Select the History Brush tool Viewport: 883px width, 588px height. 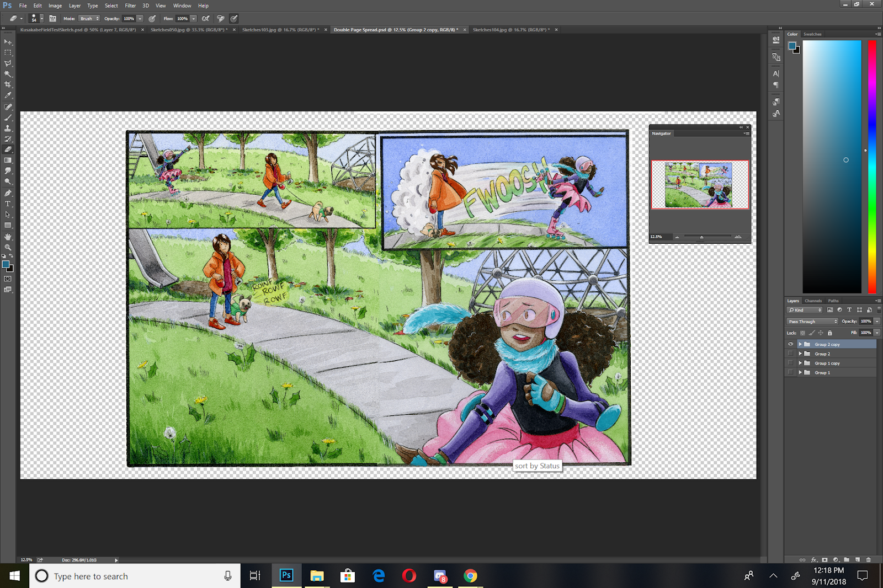coord(8,139)
